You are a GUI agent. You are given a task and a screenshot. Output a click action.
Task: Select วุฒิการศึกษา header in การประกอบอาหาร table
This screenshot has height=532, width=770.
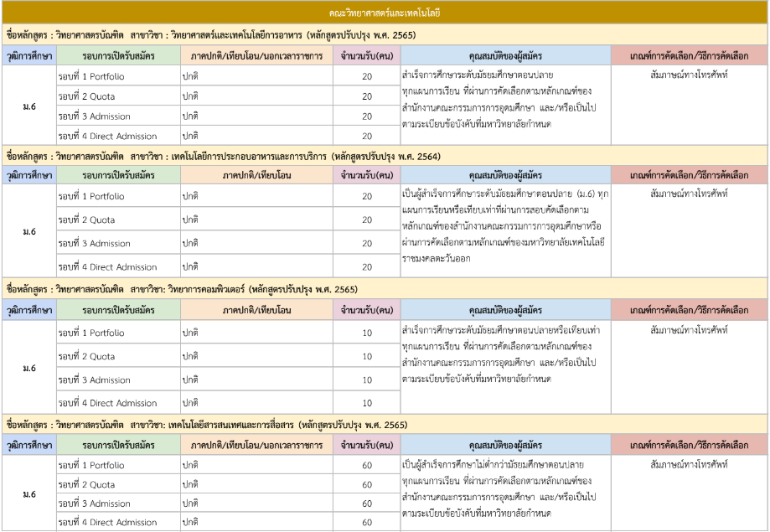[28, 176]
